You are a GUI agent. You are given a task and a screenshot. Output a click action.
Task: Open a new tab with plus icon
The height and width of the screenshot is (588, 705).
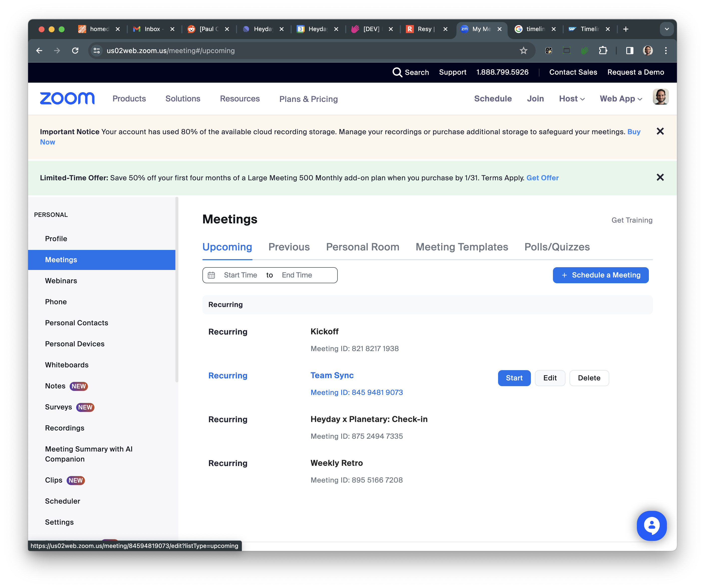(x=625, y=29)
